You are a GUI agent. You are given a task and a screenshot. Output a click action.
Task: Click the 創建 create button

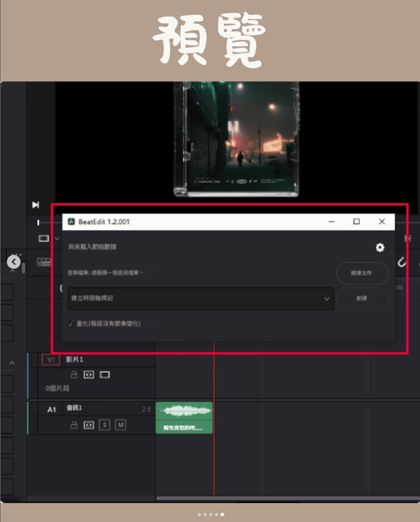coord(363,298)
